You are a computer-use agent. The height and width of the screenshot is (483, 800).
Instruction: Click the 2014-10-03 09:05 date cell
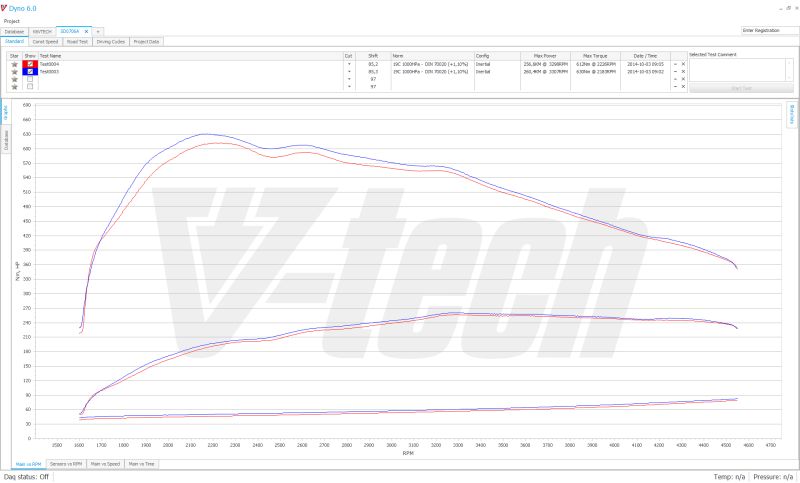point(645,64)
